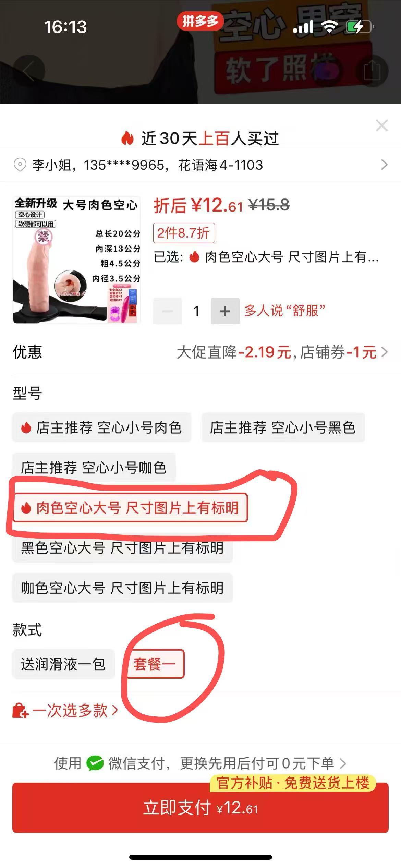Select the 套餐一 style option
Screen dimensions: 401x868
(155, 664)
